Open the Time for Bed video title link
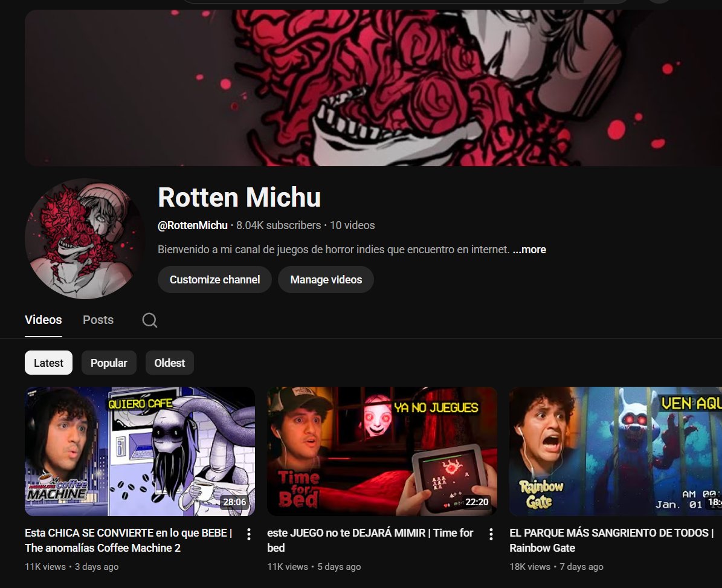 369,540
